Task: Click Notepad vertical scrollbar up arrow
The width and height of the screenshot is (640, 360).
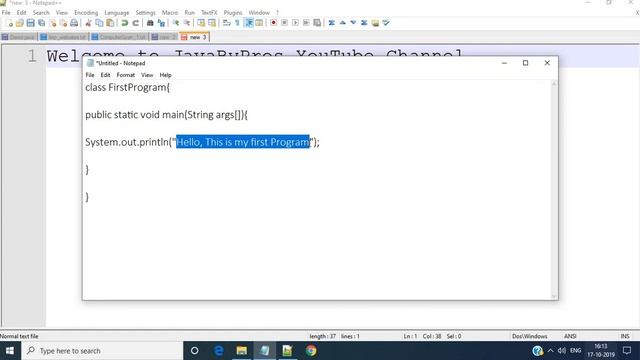Action: point(554,84)
